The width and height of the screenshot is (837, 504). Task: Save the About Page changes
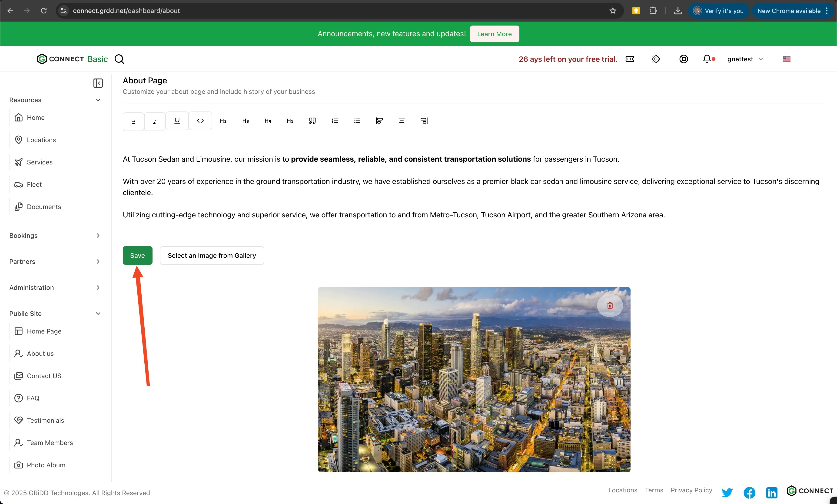coord(137,255)
